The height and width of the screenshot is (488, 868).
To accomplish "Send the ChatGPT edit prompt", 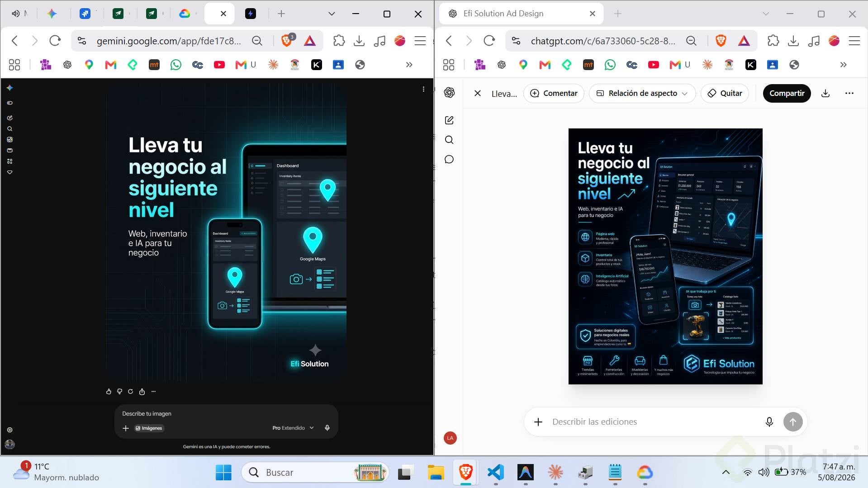I will pos(793,422).
